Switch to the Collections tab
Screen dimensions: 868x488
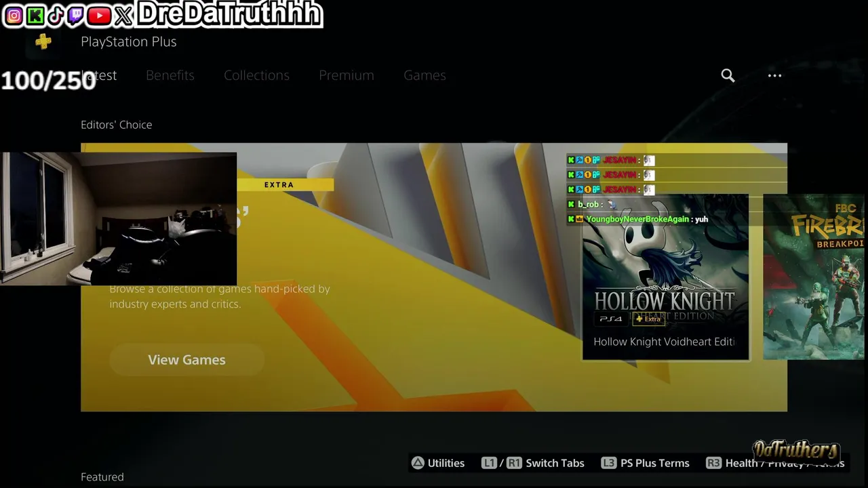tap(256, 75)
